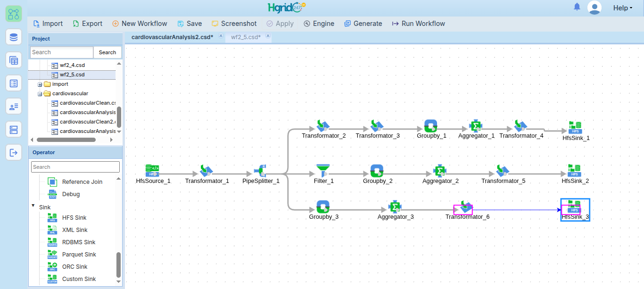The height and width of the screenshot is (289, 644).
Task: Select the Filter_1 funnel node
Action: 323,170
